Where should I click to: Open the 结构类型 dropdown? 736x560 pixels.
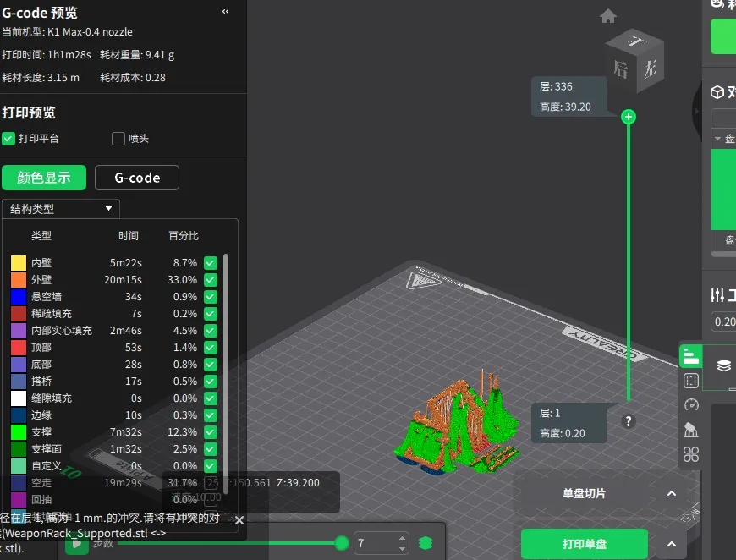(61, 208)
